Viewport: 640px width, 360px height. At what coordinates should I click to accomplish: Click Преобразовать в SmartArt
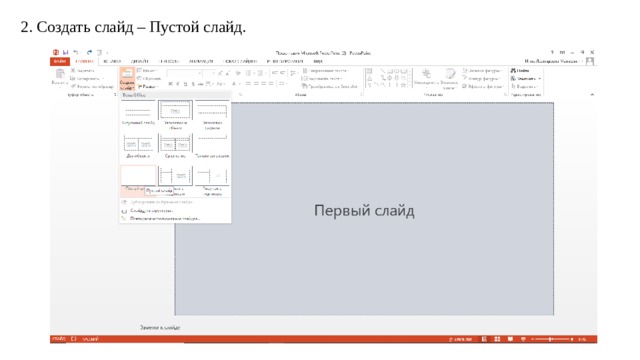coord(330,86)
